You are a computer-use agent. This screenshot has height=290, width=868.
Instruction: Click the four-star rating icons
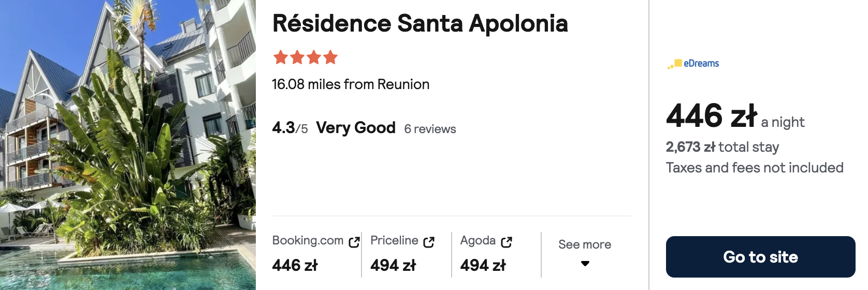[x=305, y=57]
